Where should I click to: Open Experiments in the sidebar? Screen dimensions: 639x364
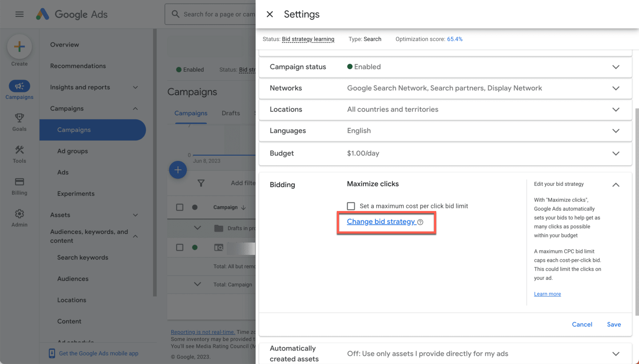click(x=76, y=194)
